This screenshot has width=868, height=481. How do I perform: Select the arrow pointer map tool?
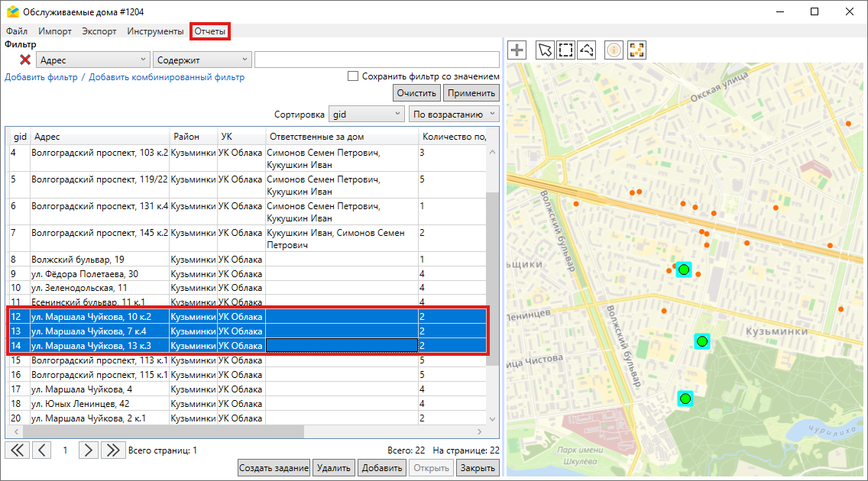(x=545, y=50)
